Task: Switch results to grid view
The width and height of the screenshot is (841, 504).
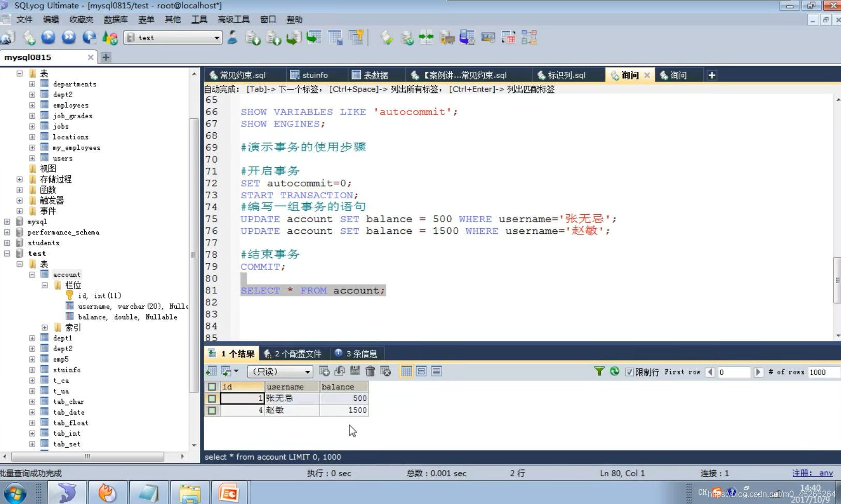Action: [406, 371]
